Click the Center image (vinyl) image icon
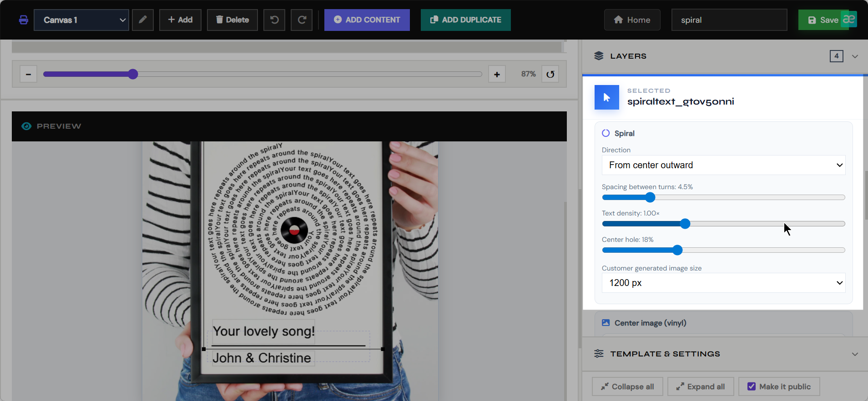This screenshot has width=868, height=401. [x=606, y=323]
